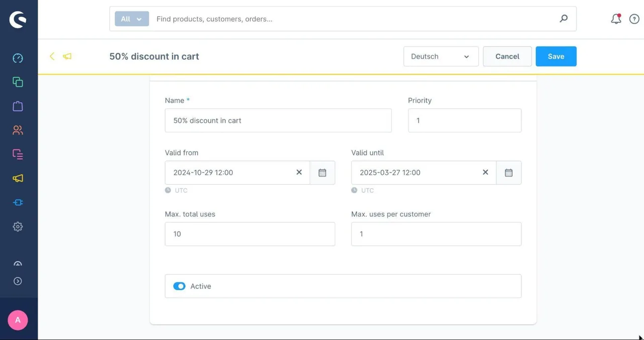Viewport: 644px width, 340px height.
Task: Click the Cancel button
Action: coord(507,56)
